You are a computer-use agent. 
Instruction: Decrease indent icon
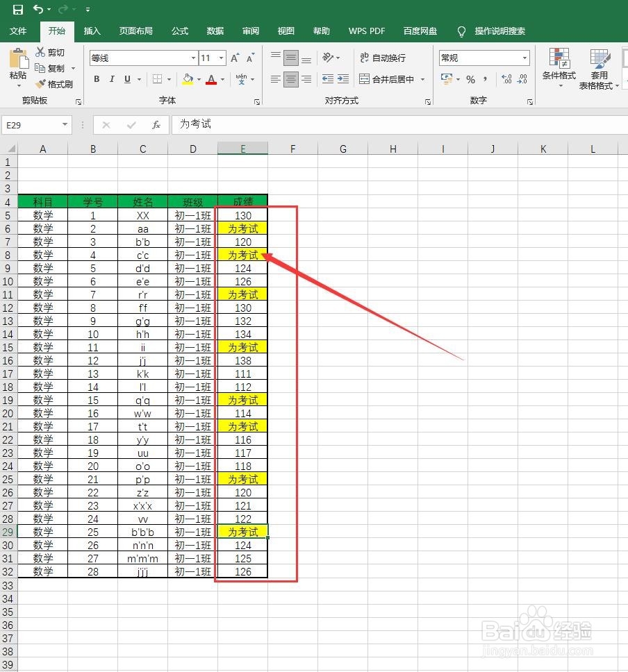328,79
